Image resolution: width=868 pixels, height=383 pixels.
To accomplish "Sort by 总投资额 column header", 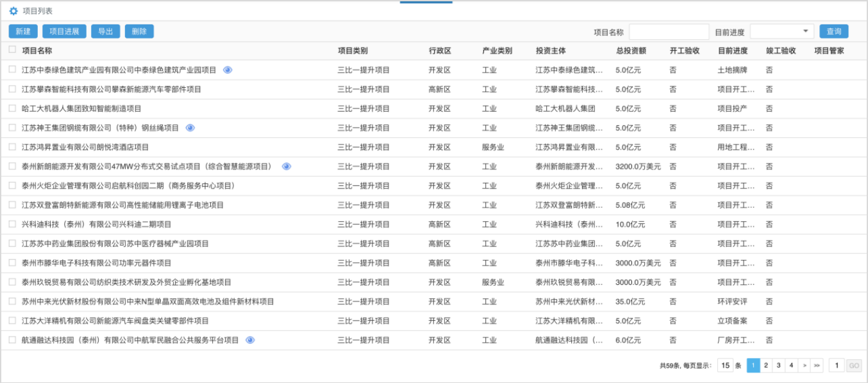I will pos(631,51).
